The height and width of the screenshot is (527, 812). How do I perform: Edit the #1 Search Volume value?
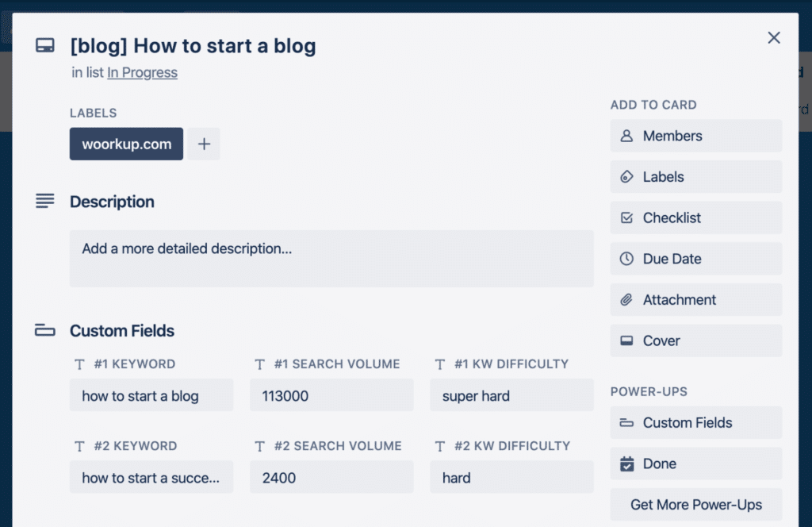coord(331,394)
